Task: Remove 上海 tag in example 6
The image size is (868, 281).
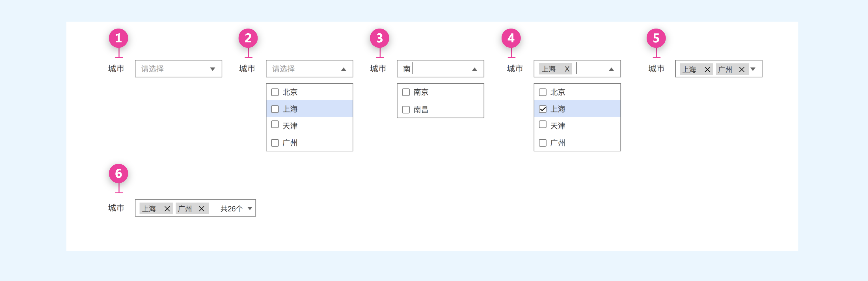Action: click(x=167, y=209)
